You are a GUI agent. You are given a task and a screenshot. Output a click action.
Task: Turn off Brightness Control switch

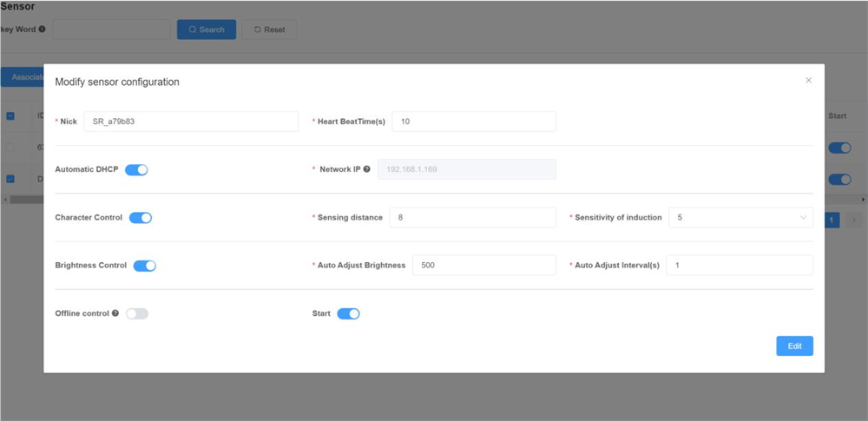[144, 266]
